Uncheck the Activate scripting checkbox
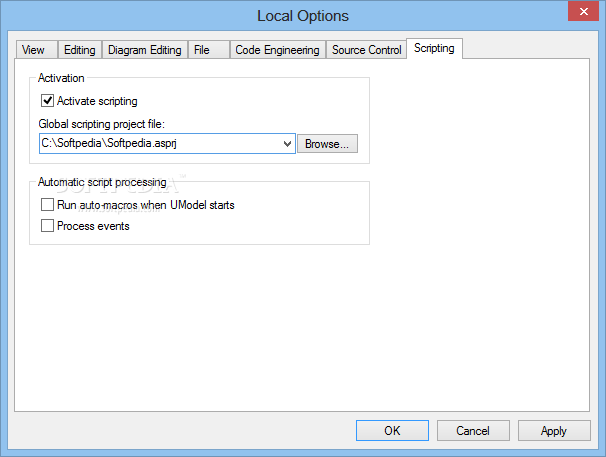Viewport: 606px width, 457px height. (47, 101)
